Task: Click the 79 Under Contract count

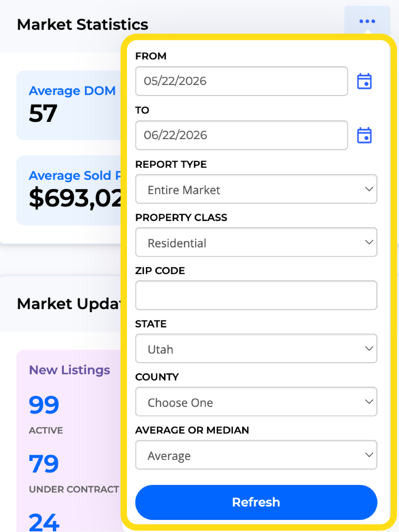Action: coord(44,464)
